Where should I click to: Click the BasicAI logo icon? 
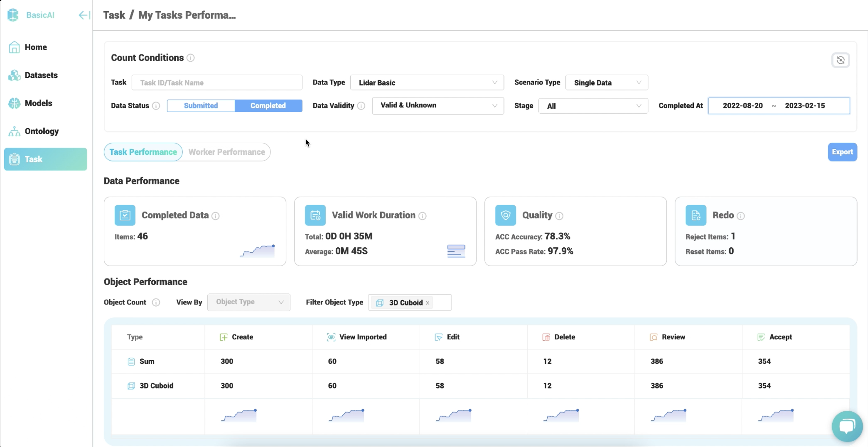click(x=13, y=15)
